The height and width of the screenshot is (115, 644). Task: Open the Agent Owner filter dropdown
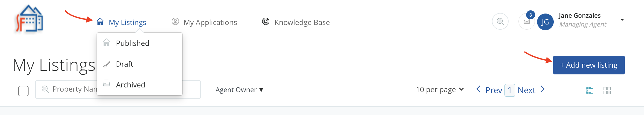tap(239, 90)
